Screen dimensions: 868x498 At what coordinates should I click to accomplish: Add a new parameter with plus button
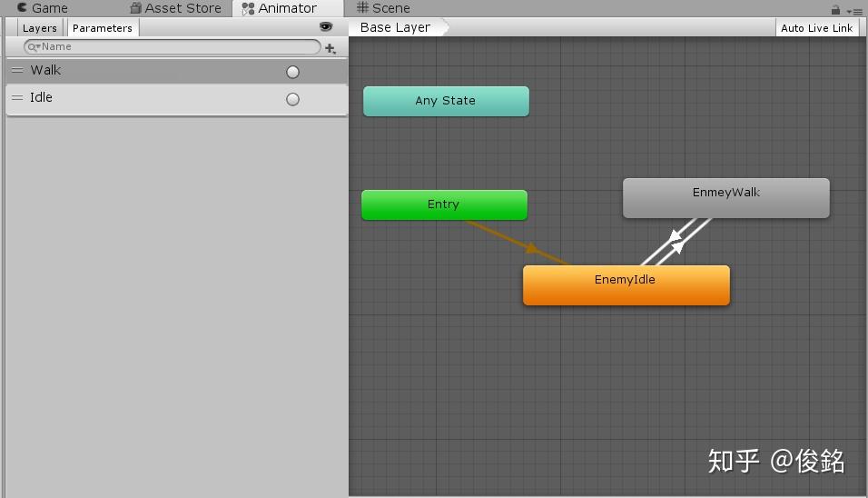[x=330, y=49]
